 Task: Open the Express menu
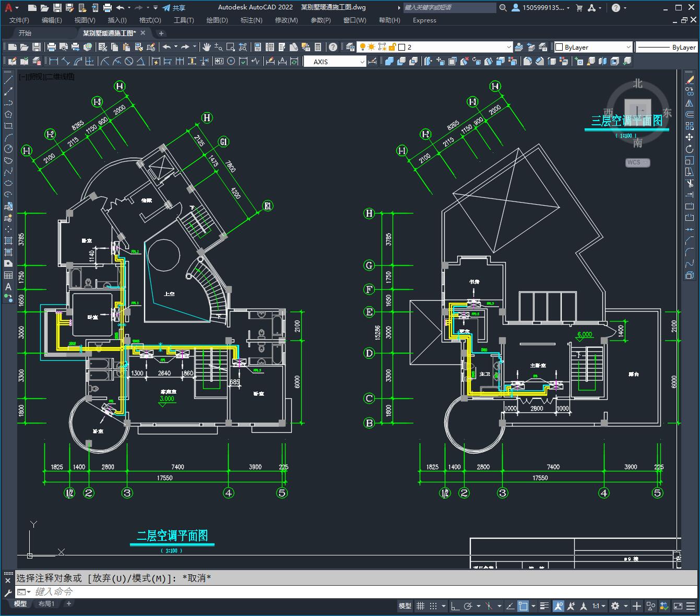tap(424, 20)
